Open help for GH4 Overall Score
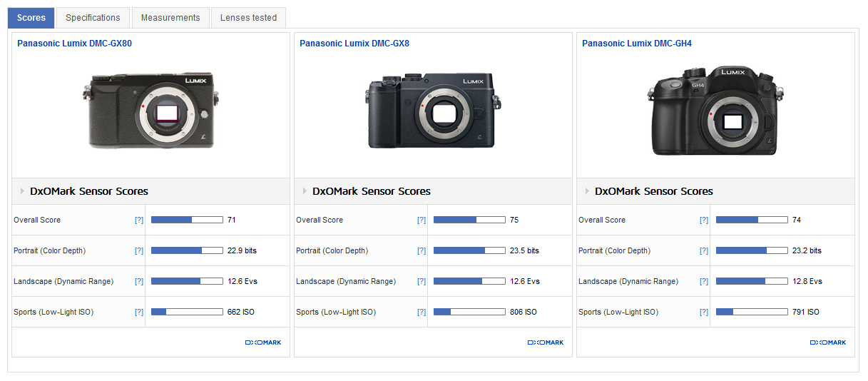The width and height of the screenshot is (868, 381). [x=704, y=220]
